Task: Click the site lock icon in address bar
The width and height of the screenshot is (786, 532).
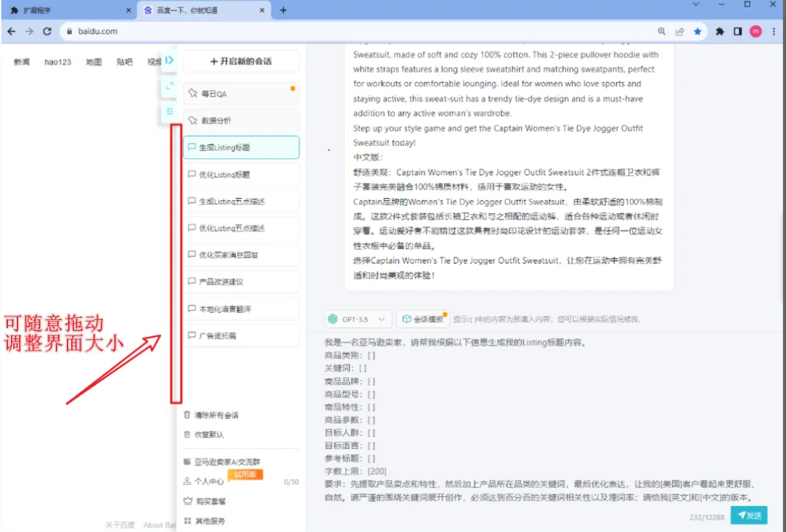Action: pos(70,31)
